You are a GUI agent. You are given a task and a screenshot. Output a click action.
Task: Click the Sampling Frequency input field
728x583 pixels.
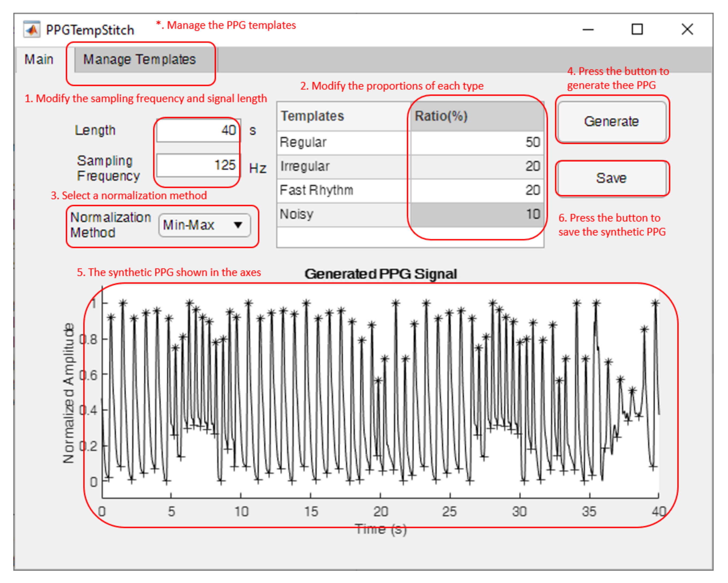(198, 165)
